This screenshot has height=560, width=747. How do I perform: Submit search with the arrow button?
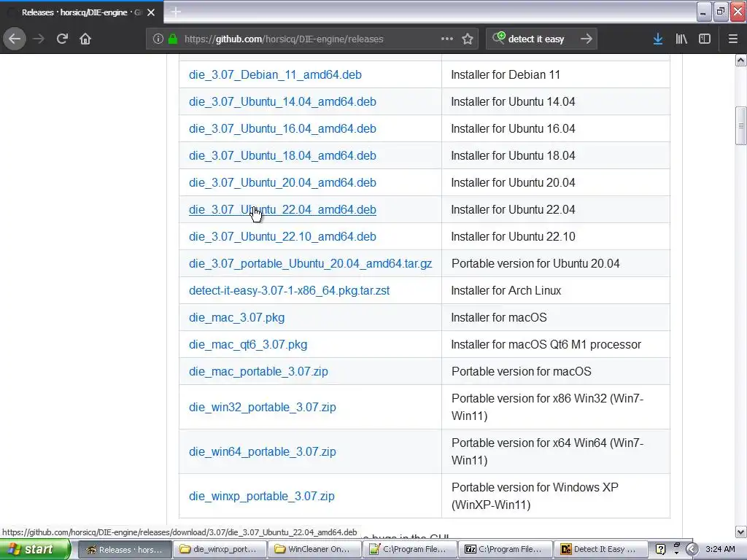(x=587, y=39)
